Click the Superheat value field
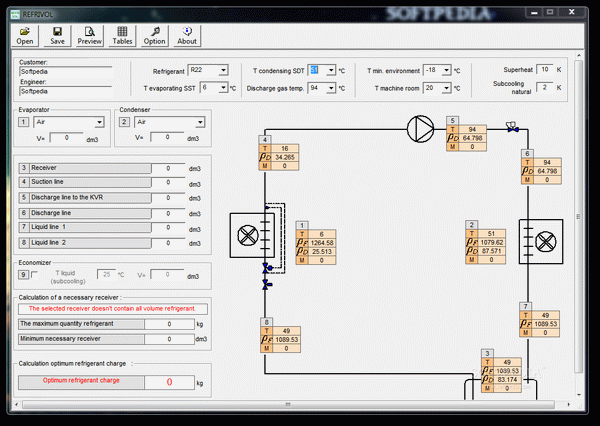600x426 pixels. 545,70
